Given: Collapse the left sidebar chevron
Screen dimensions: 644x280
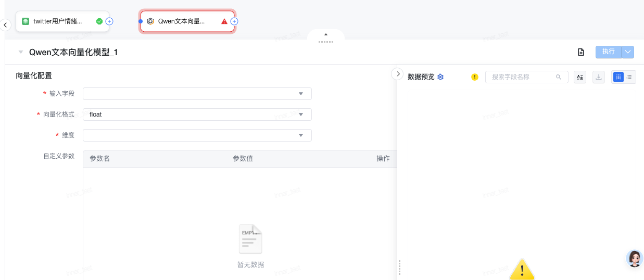Looking at the screenshot, I should point(5,24).
